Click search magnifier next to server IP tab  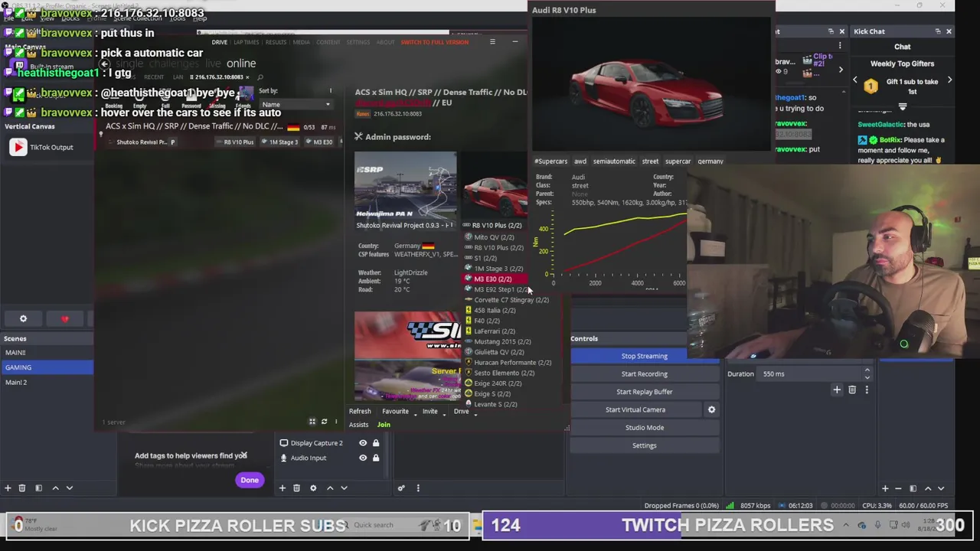tap(260, 77)
